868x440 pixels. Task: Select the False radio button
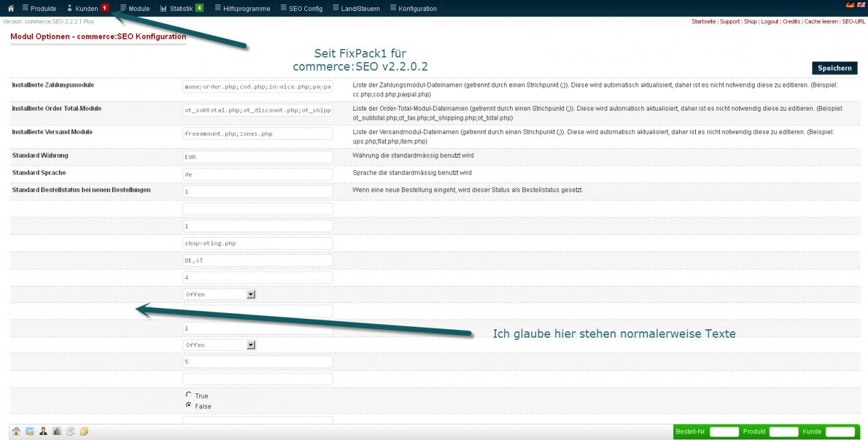189,406
